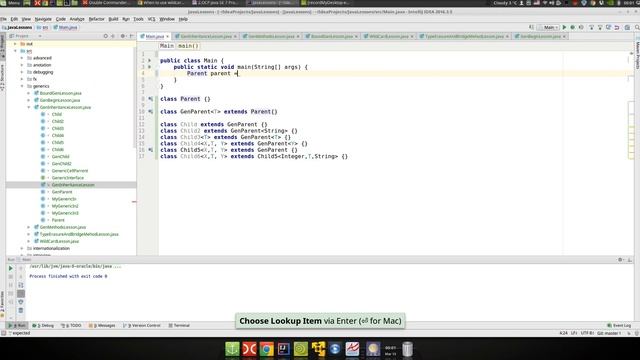Hide the Project panel using its hide icon
This screenshot has height=360, width=640.
pos(131,36)
